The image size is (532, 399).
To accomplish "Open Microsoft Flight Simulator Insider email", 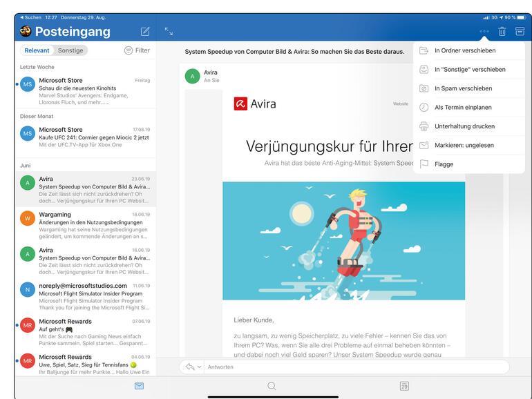I will coord(86,296).
